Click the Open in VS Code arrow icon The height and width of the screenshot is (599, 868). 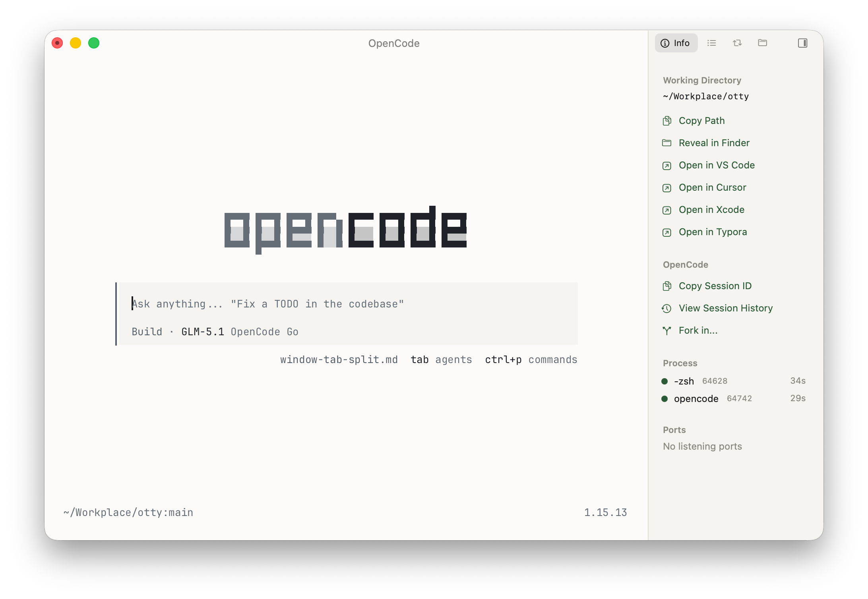click(x=667, y=166)
